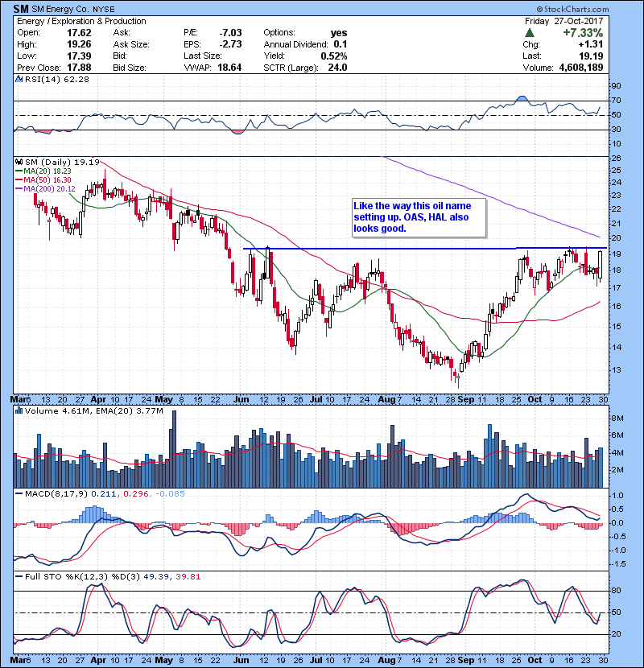Select the Low value 17.39

click(79, 56)
